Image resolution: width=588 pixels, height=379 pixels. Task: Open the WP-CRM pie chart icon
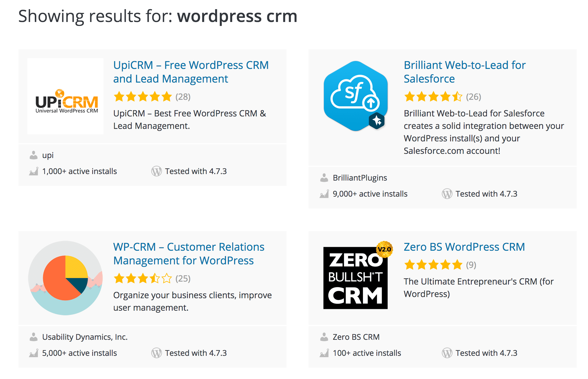point(65,278)
